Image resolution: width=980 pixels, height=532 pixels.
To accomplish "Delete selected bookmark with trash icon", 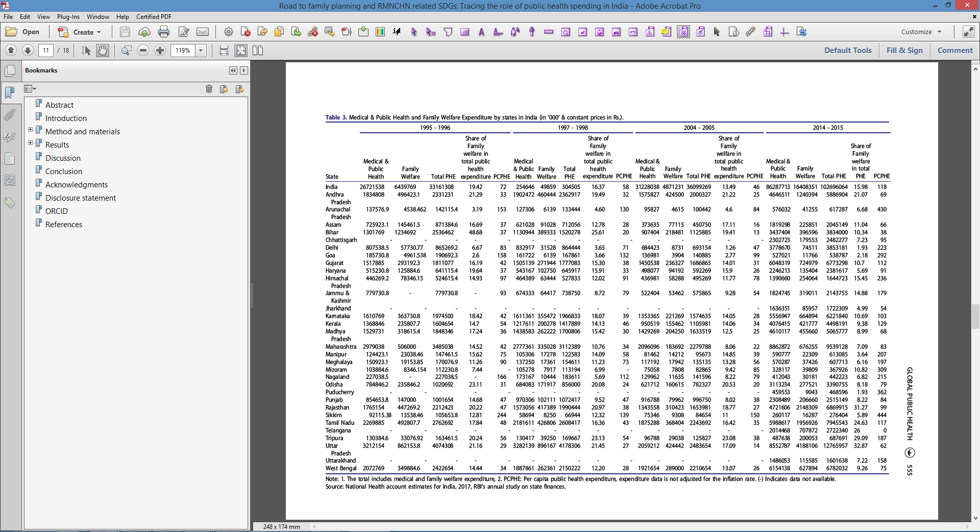I will pyautogui.click(x=209, y=89).
